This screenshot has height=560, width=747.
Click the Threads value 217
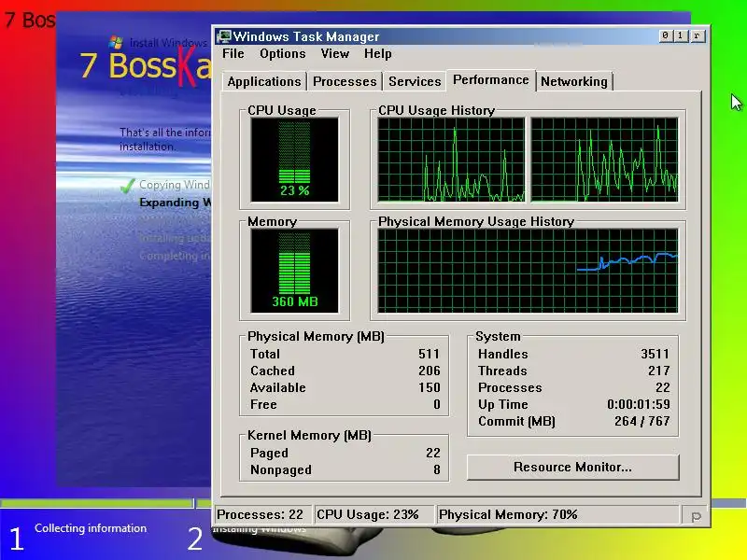[658, 371]
